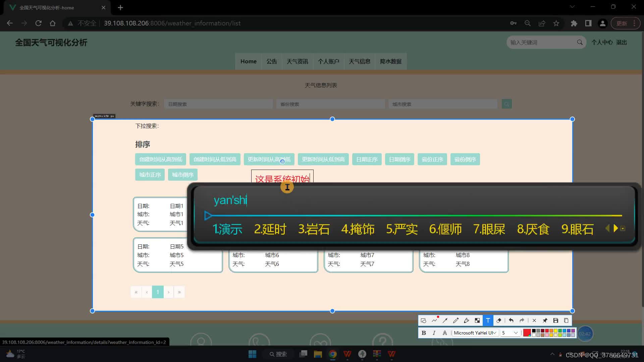Click the 省份搜索 input field
This screenshot has width=644, height=362.
tap(330, 104)
